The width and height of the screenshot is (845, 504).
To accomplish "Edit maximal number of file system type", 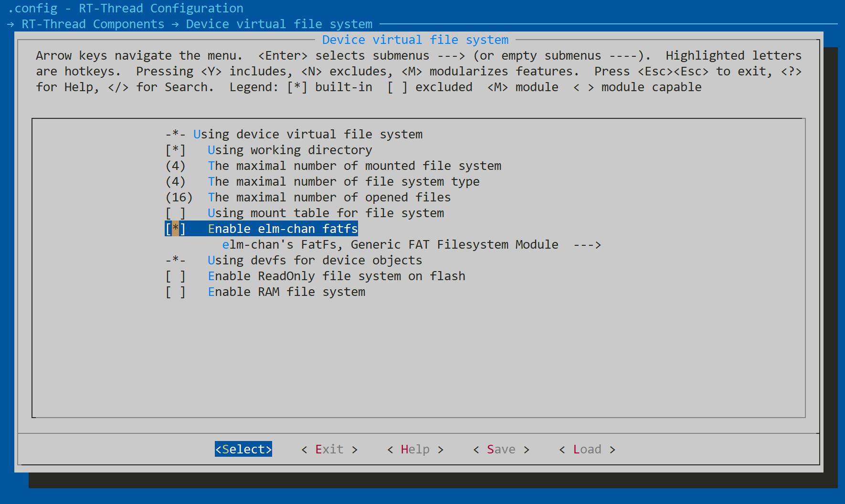I will [175, 181].
